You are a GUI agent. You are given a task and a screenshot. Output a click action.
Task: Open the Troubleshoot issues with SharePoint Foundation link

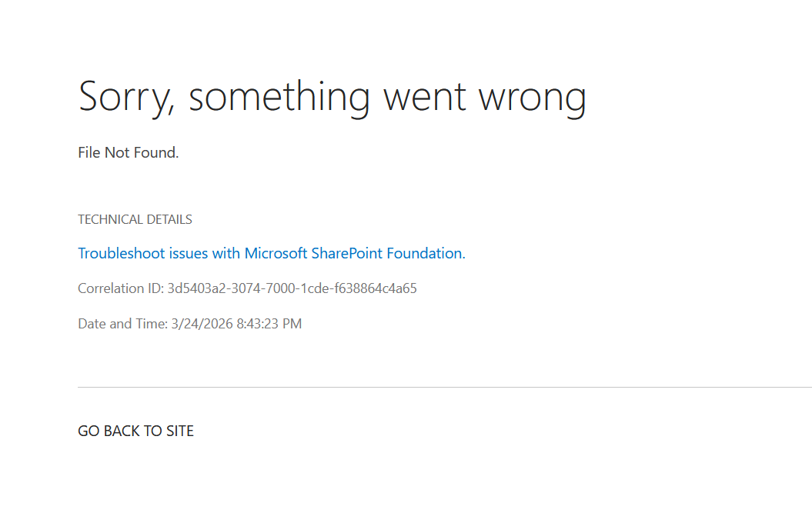(272, 253)
